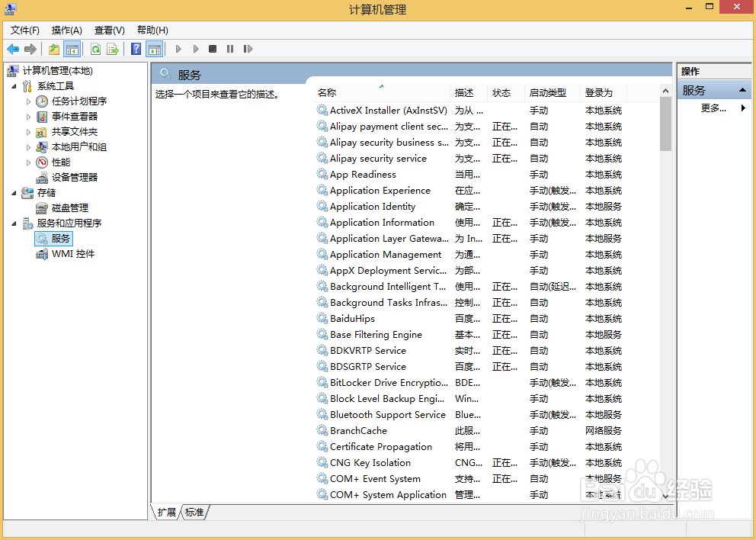Open the 操作(A) menu
Image resolution: width=756 pixels, height=540 pixels.
[x=67, y=31]
